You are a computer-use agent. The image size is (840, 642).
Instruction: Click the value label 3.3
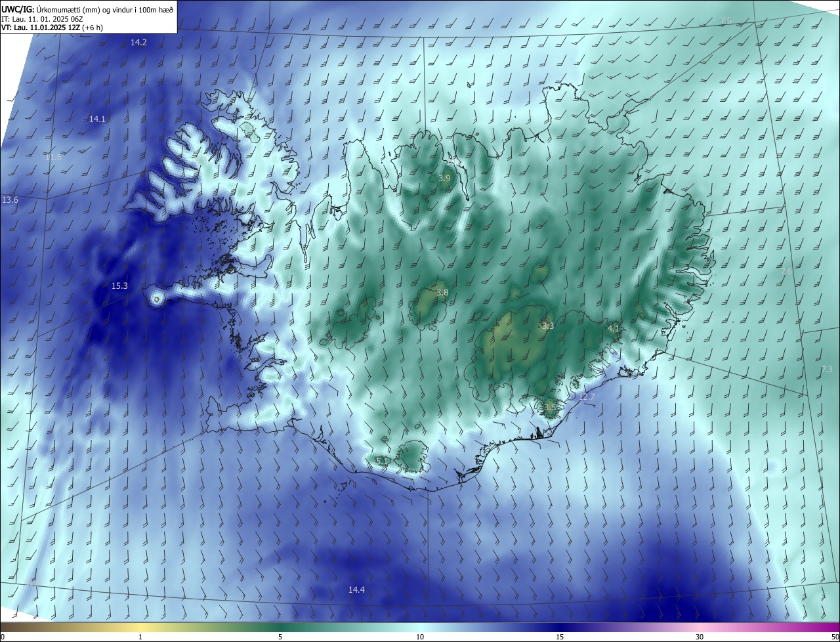point(549,326)
